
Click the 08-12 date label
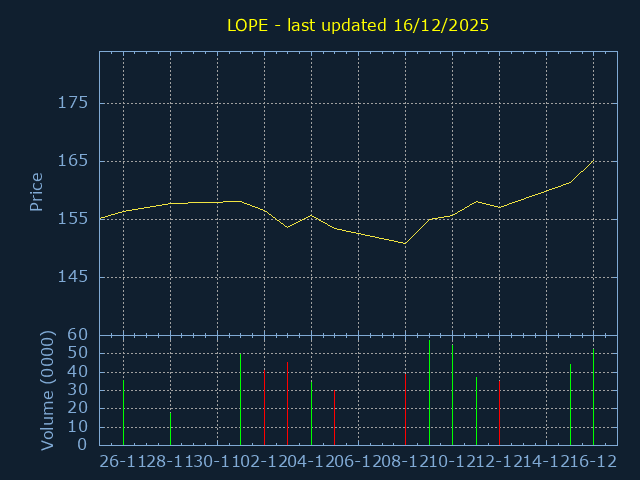click(x=404, y=461)
